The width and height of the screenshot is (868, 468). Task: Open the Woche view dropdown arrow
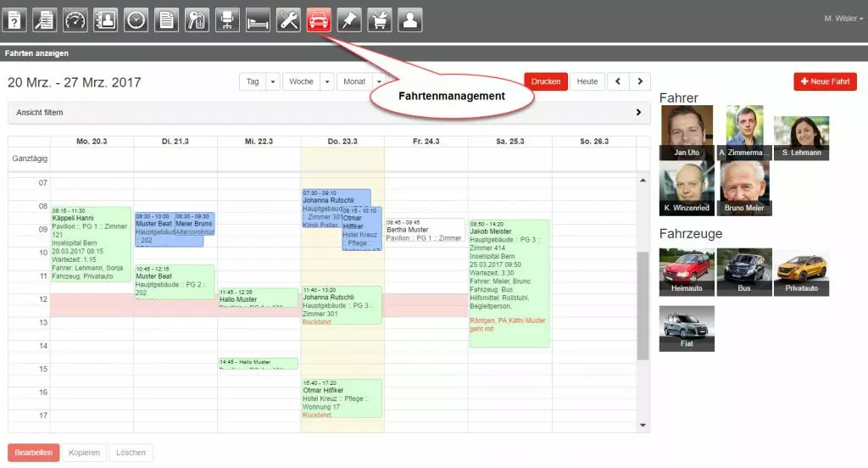(x=327, y=82)
